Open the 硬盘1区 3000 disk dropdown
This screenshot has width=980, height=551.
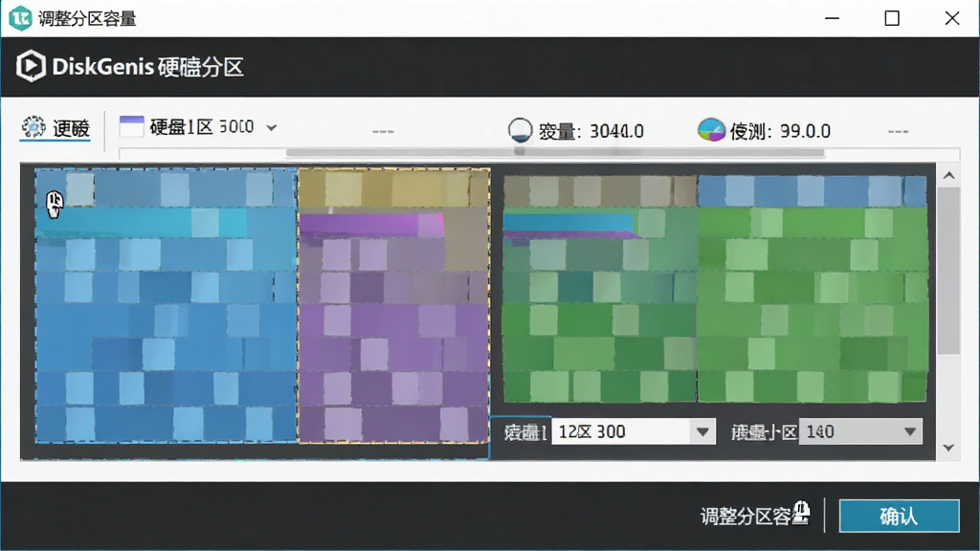[x=198, y=127]
